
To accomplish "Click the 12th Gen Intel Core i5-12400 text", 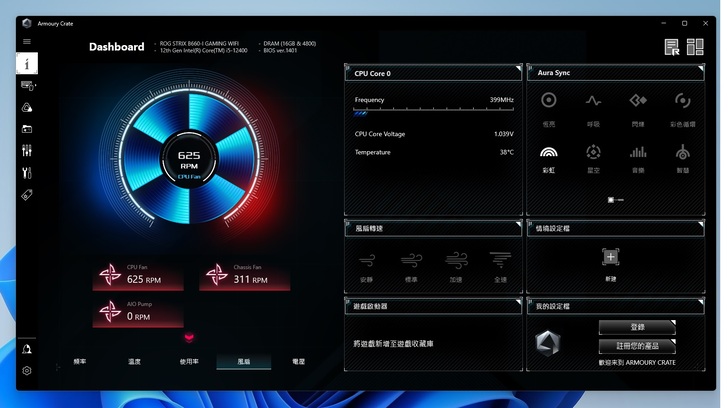I will (x=203, y=51).
